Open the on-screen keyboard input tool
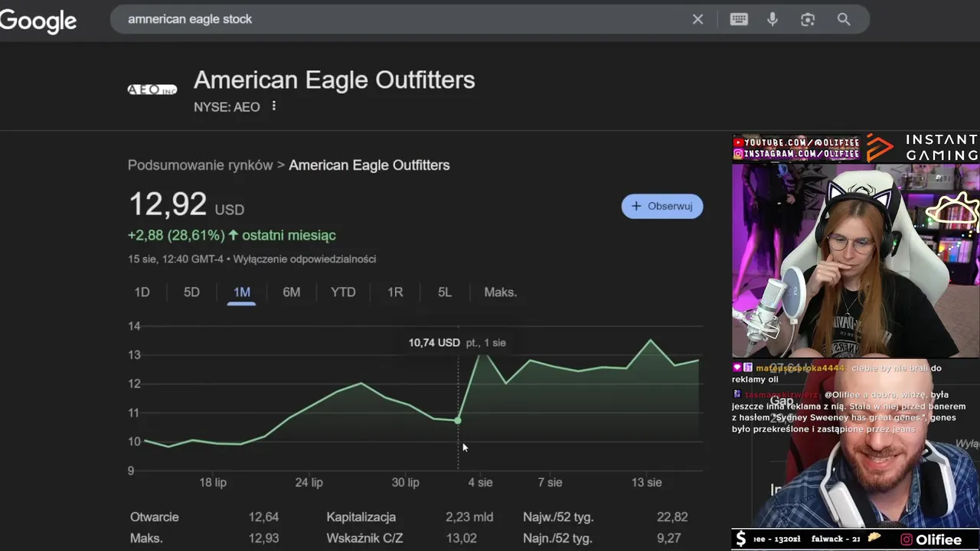The height and width of the screenshot is (551, 980). tap(739, 19)
